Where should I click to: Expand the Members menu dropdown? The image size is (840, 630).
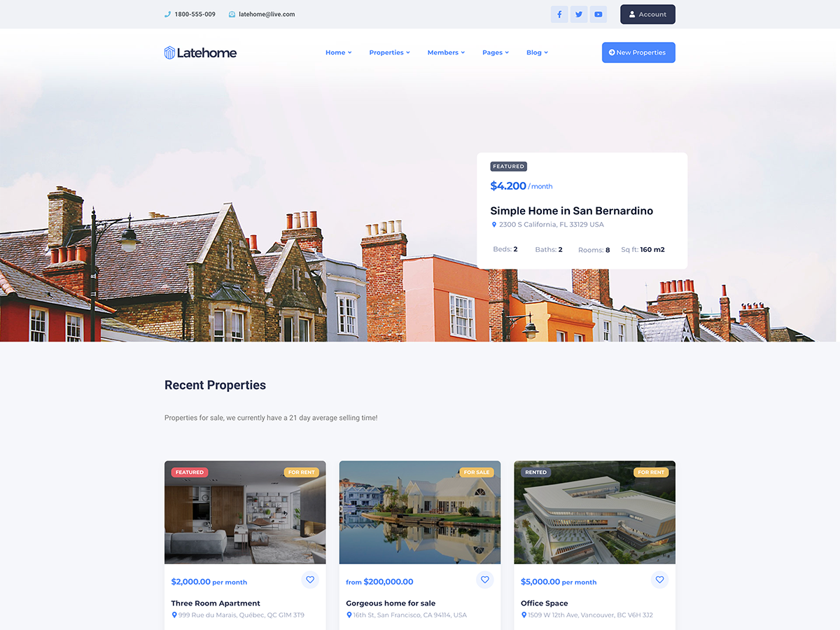pos(447,52)
